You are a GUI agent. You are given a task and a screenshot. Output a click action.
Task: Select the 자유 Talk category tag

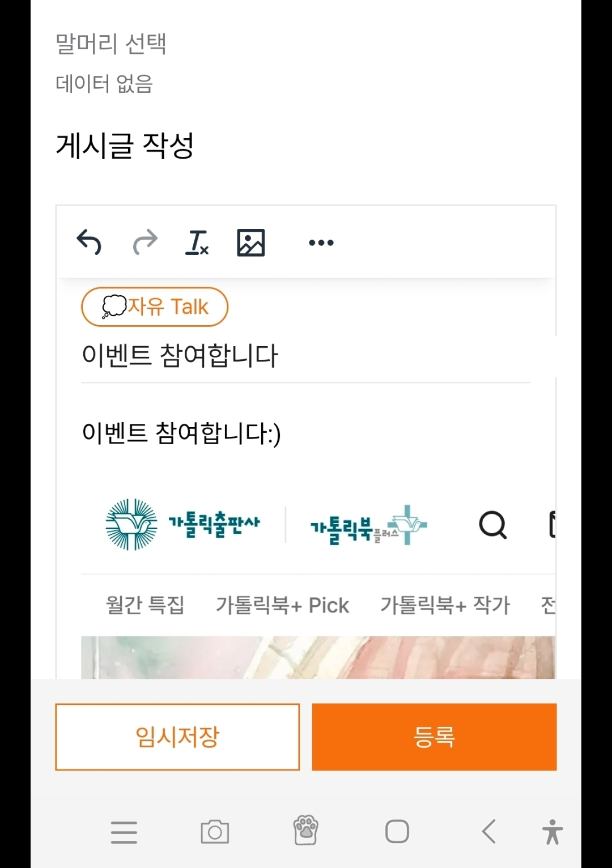(x=155, y=307)
